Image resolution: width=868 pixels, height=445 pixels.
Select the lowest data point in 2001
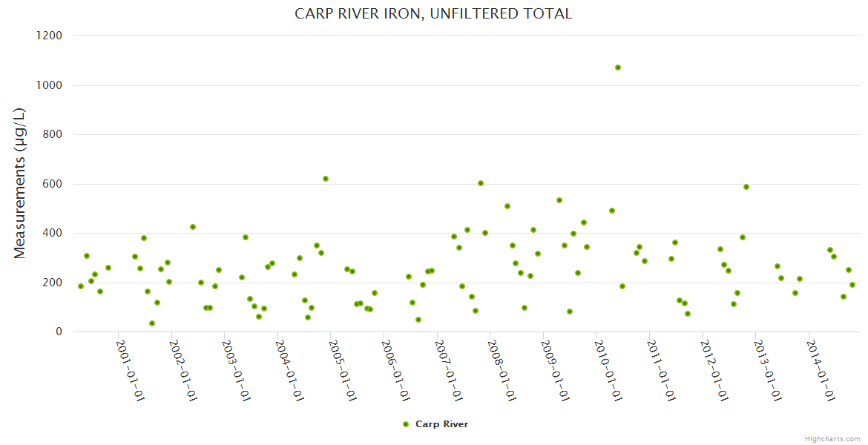click(152, 323)
